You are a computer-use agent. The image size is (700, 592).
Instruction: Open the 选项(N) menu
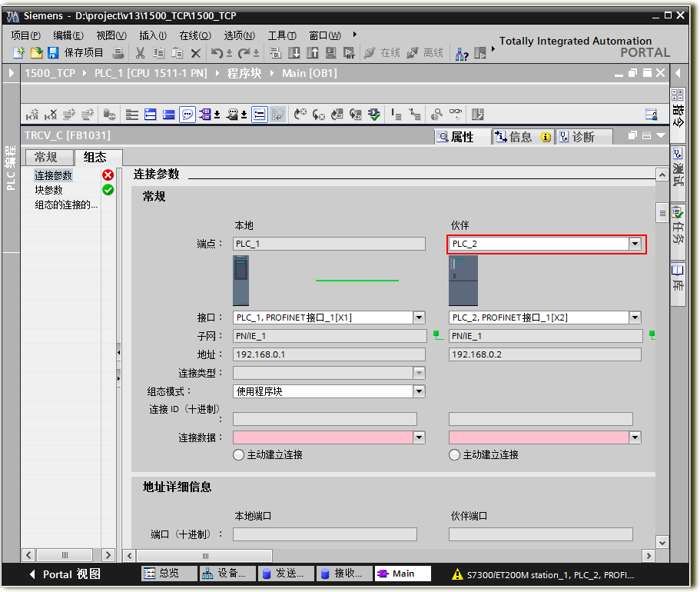[239, 35]
